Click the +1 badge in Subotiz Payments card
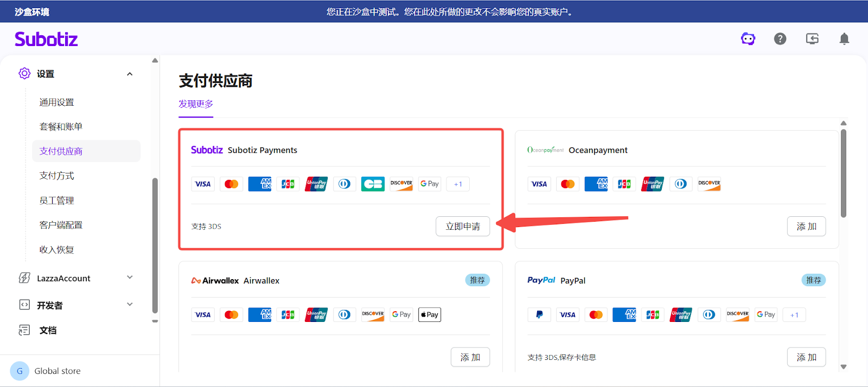868x387 pixels. pyautogui.click(x=458, y=184)
